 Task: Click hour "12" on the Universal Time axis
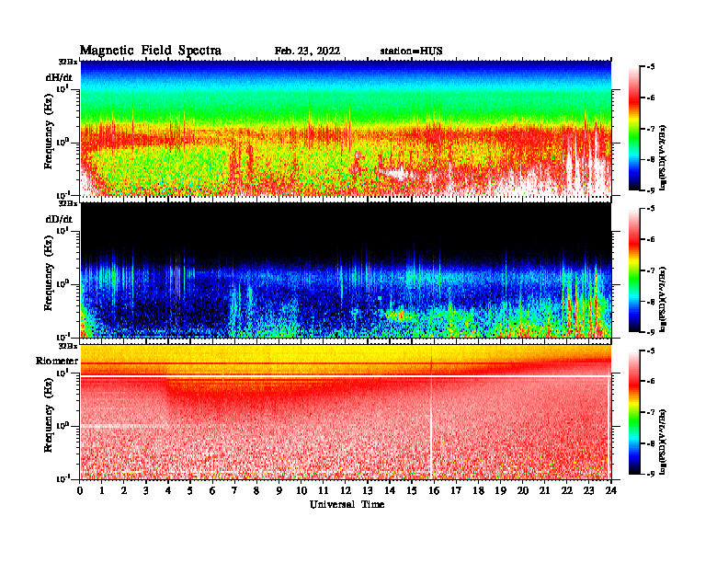pos(346,491)
